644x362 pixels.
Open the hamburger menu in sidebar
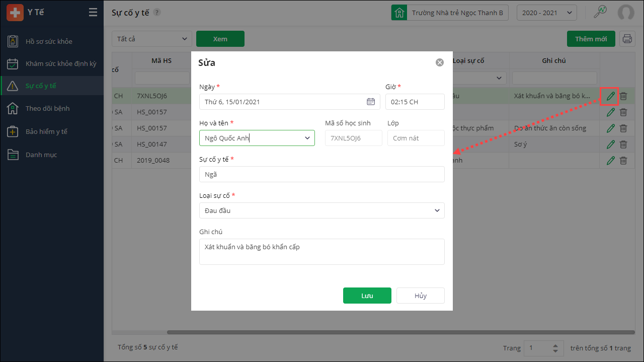pos(93,13)
